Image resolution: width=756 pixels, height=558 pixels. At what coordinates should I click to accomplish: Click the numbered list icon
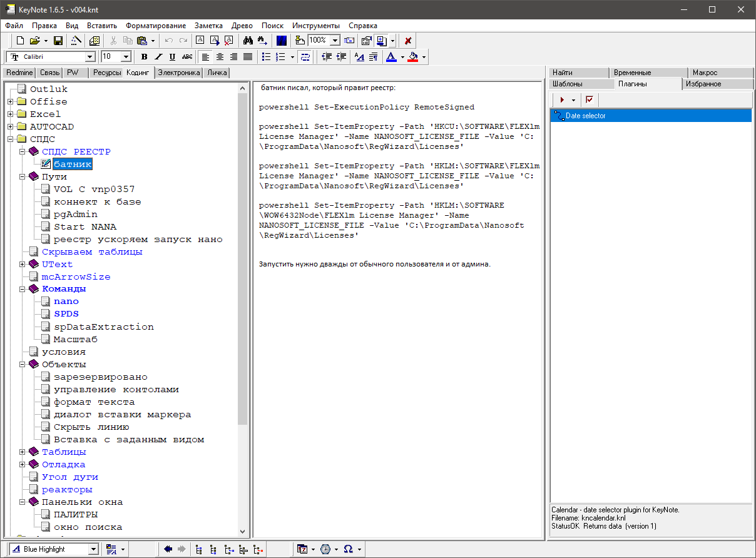[x=280, y=57]
